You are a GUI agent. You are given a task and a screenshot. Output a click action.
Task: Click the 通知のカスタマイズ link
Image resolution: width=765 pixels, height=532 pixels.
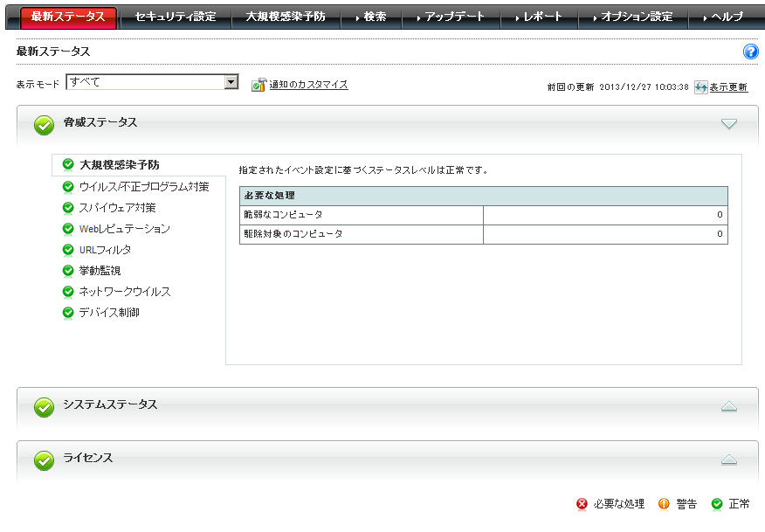tap(308, 85)
